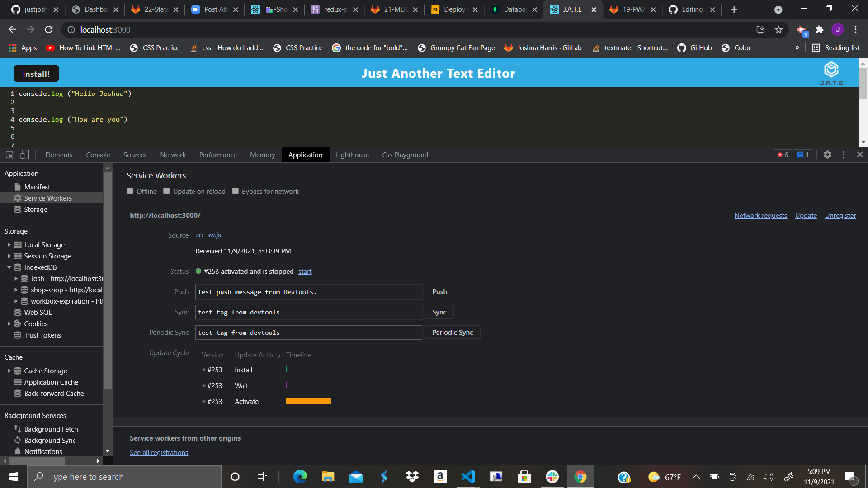
Task: Click the Service Workers icon in Application sidebar
Action: click(18, 198)
